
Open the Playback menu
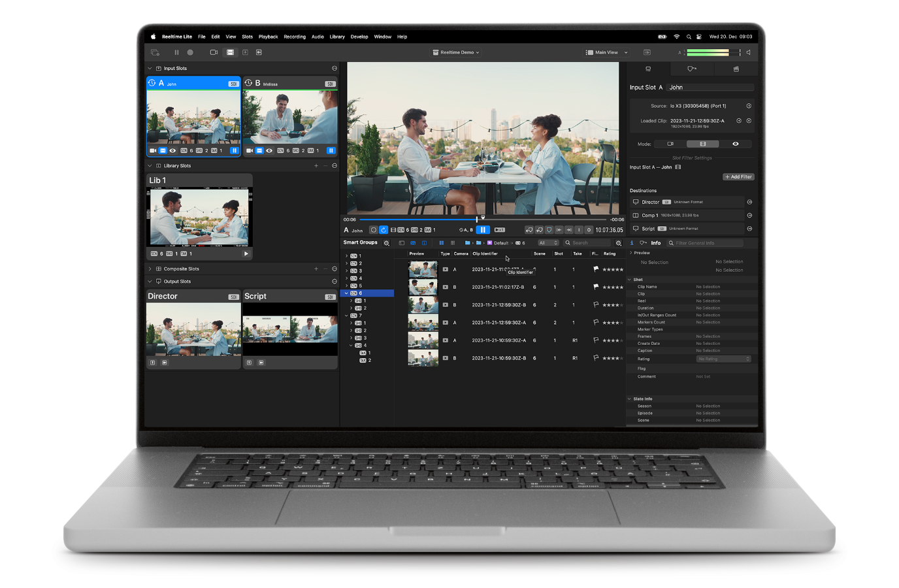point(268,37)
